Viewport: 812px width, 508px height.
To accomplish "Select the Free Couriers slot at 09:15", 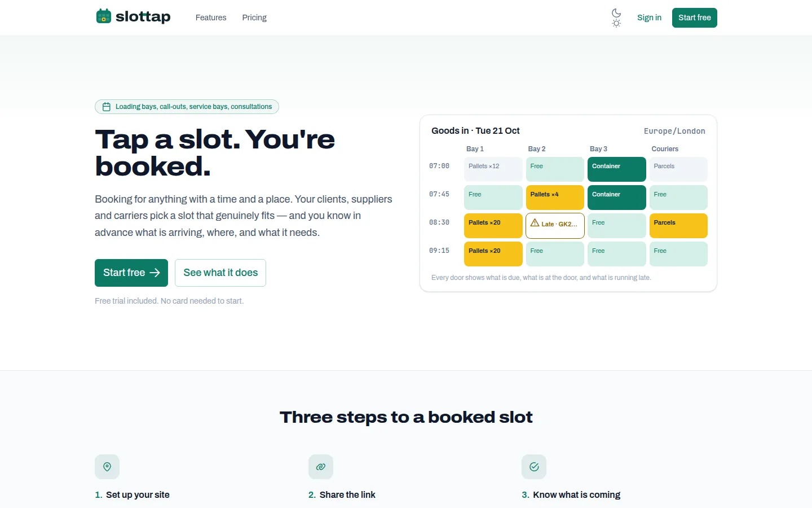I will [x=678, y=254].
